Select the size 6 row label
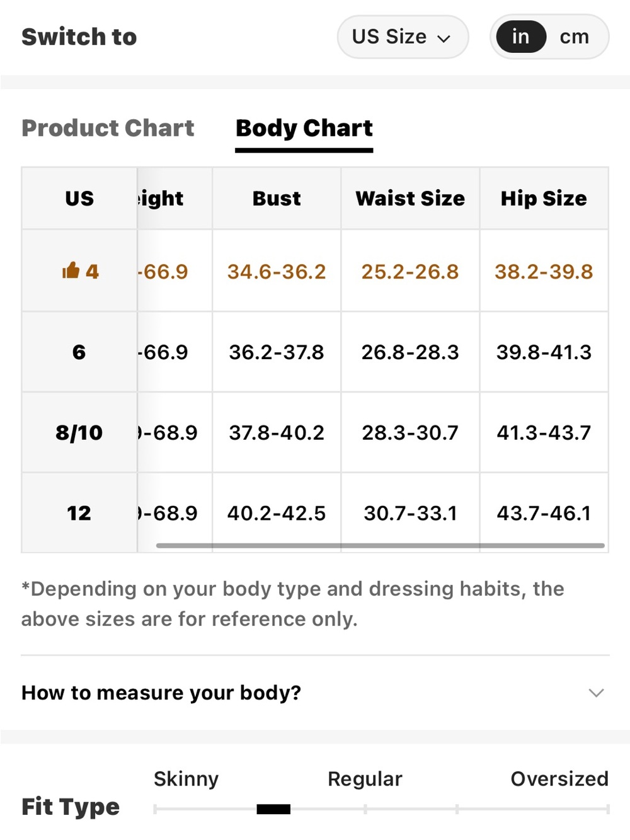The width and height of the screenshot is (630, 840). pos(79,352)
